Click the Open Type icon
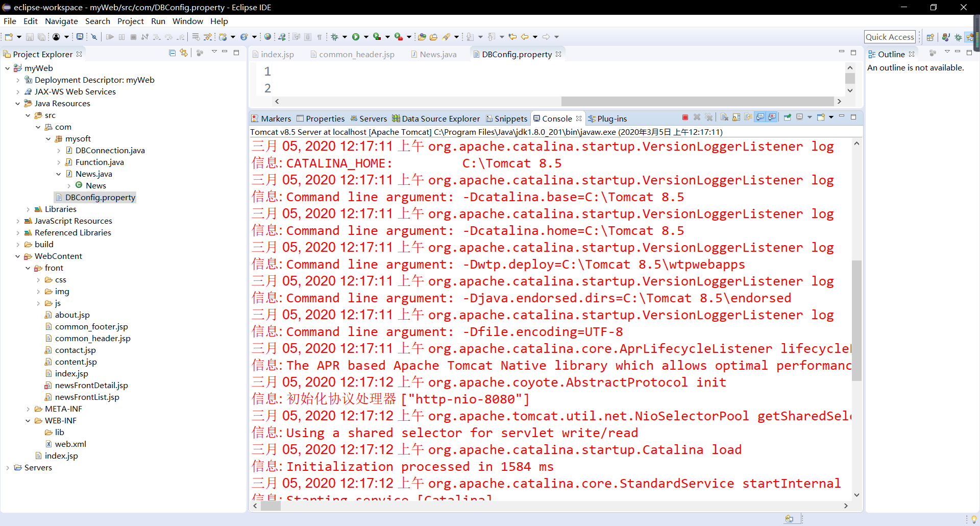 (x=422, y=37)
